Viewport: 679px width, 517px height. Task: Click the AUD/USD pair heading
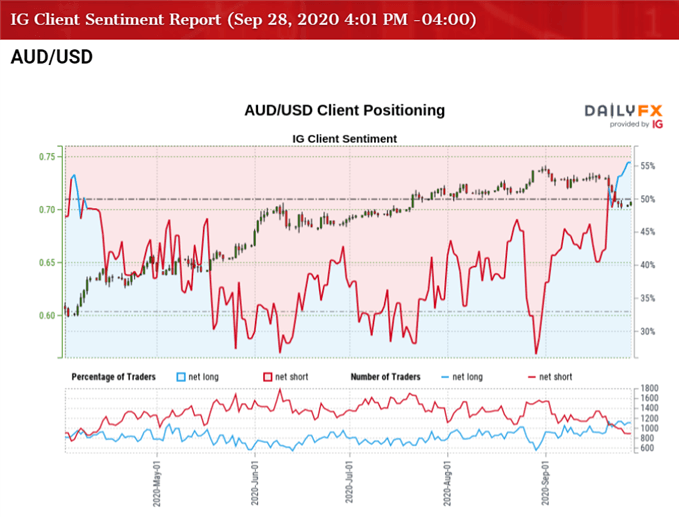52,57
